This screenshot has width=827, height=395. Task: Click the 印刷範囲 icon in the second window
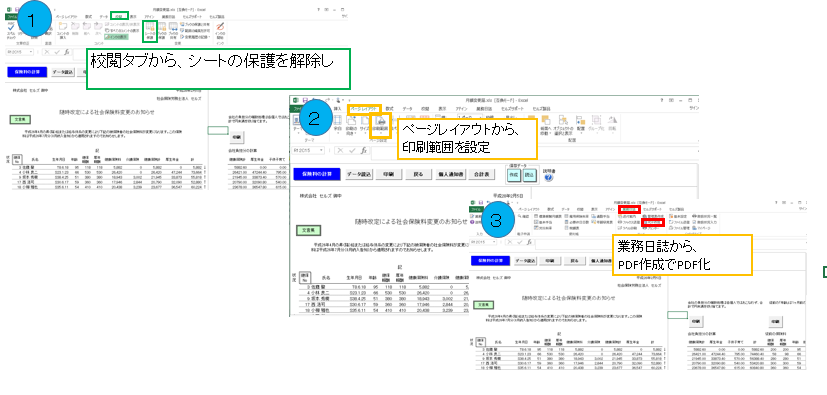pyautogui.click(x=380, y=126)
